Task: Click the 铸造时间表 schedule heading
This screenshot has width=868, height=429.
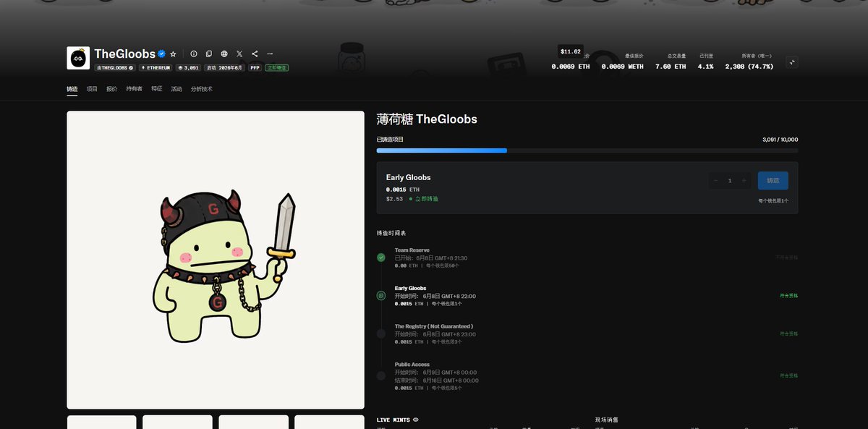Action: pyautogui.click(x=391, y=233)
